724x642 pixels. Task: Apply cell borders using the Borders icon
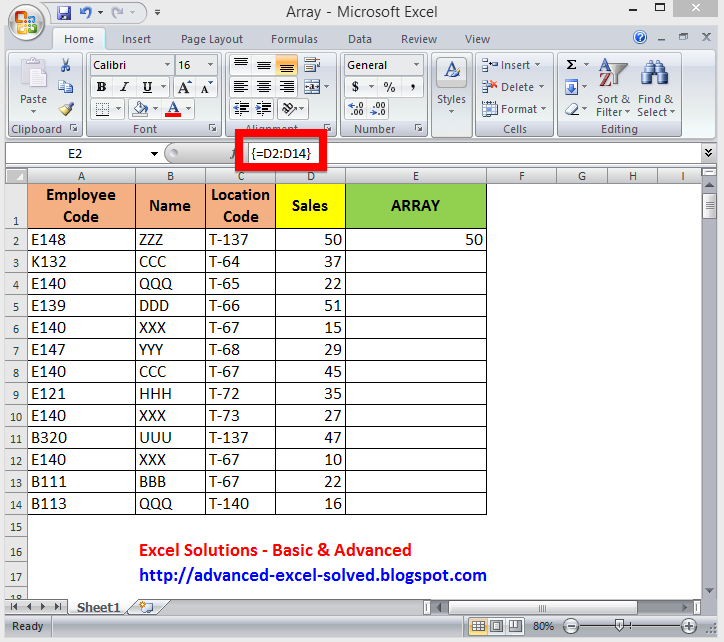click(103, 109)
